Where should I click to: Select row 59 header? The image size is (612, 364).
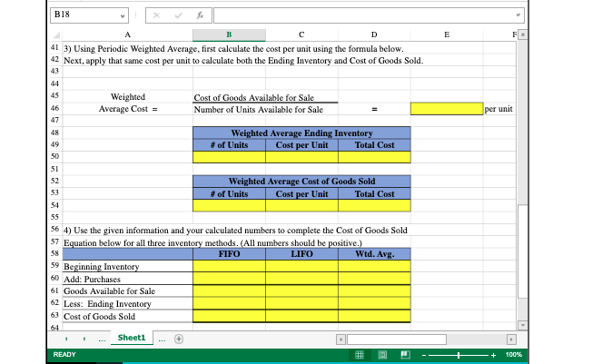(x=54, y=266)
